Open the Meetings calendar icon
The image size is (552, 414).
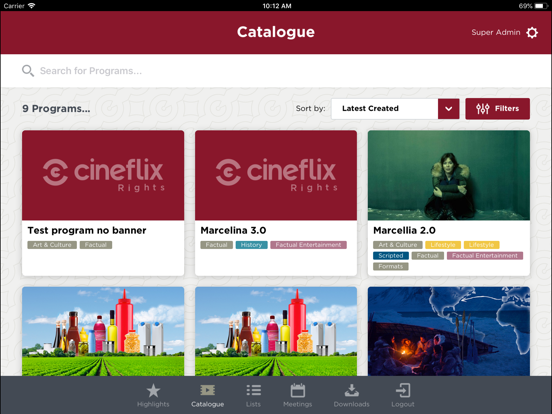click(x=298, y=390)
